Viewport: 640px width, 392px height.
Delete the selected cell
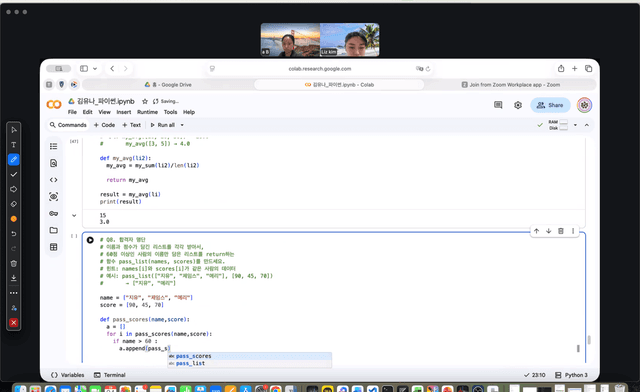(x=561, y=231)
